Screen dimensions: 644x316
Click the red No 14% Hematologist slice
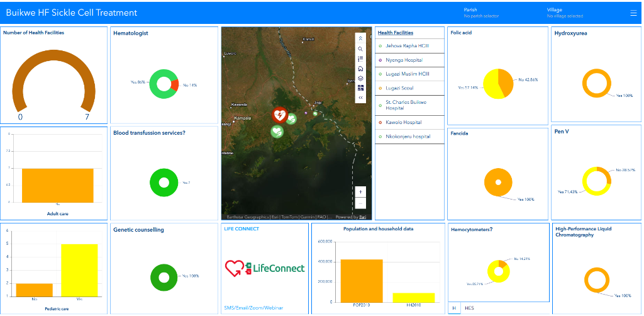[x=175, y=85]
